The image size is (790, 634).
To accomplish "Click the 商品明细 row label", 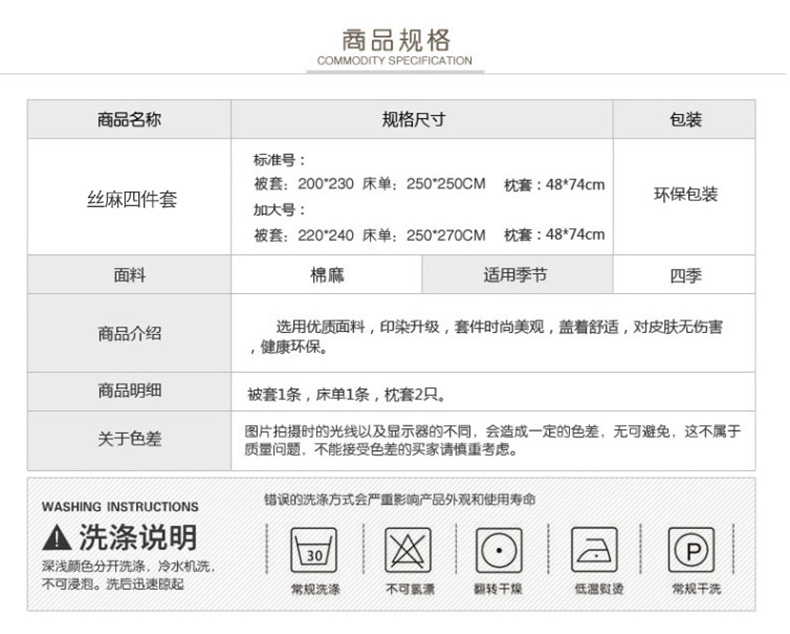I will pos(129,391).
